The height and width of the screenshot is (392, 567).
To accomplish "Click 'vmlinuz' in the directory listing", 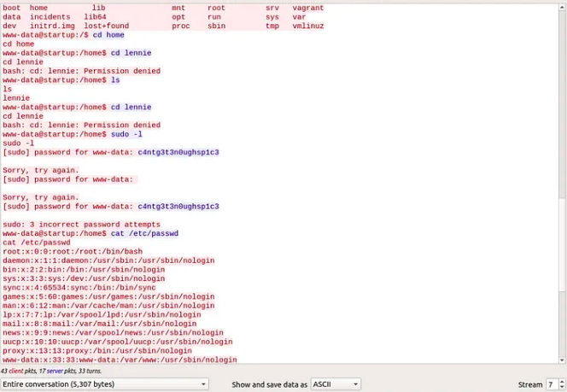I will coord(308,26).
